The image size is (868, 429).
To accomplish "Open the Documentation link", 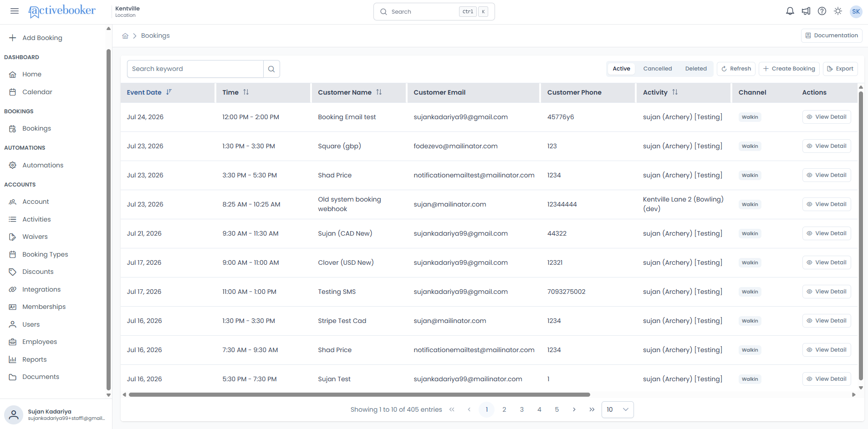I will click(x=832, y=35).
